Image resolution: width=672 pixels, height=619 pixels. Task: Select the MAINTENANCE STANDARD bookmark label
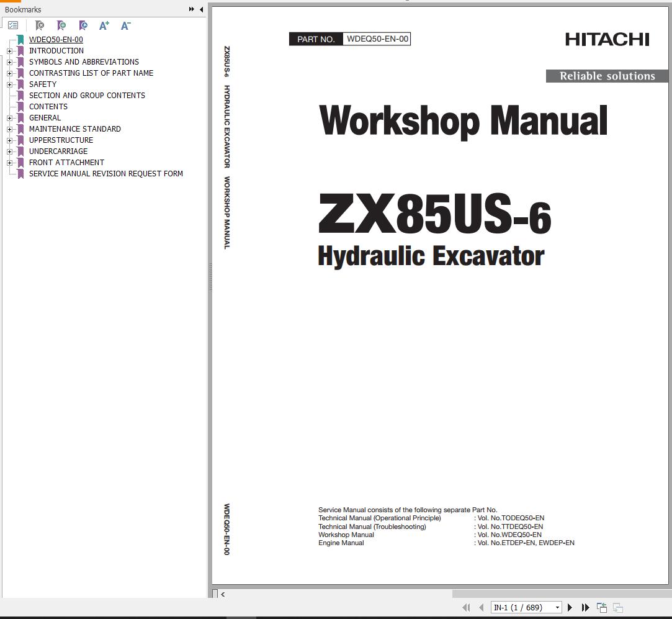[75, 129]
